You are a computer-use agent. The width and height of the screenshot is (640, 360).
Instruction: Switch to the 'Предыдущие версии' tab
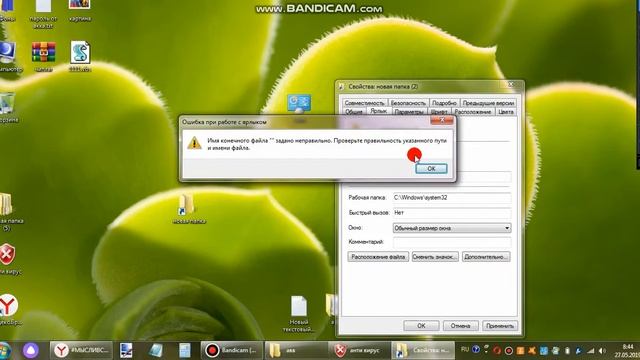click(488, 103)
